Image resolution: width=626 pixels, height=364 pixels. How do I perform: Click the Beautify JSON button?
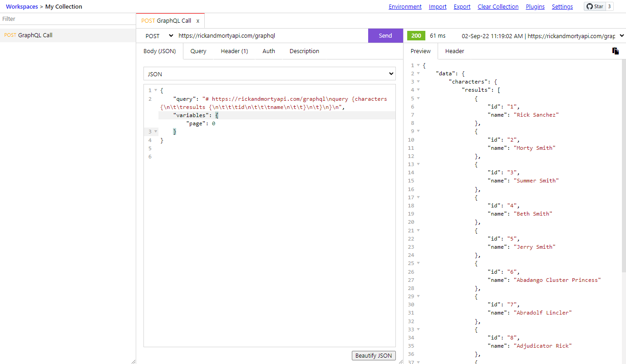click(x=374, y=356)
